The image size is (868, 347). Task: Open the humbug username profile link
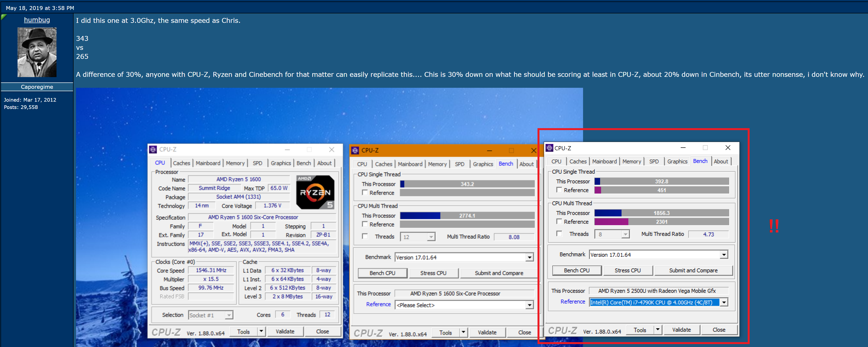[37, 20]
